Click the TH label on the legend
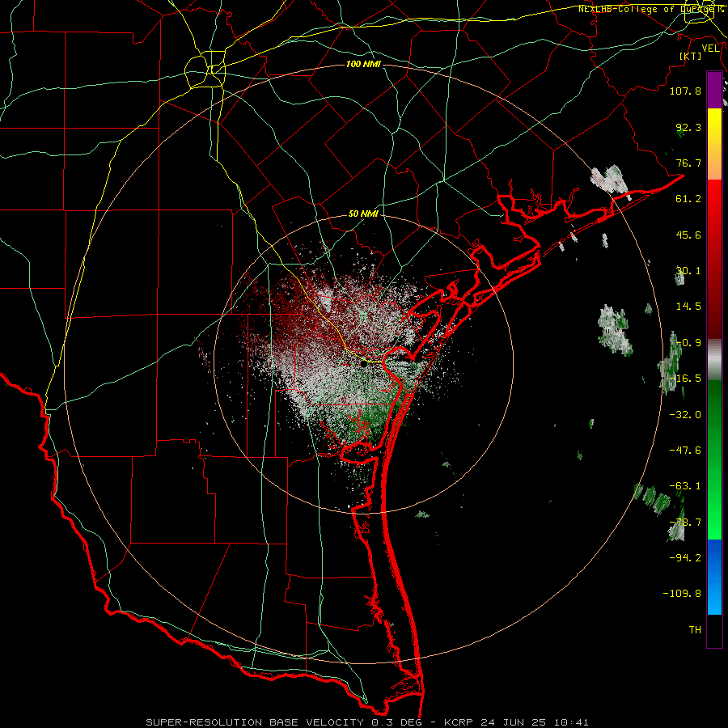Viewport: 728px width, 728px height. pos(695,629)
